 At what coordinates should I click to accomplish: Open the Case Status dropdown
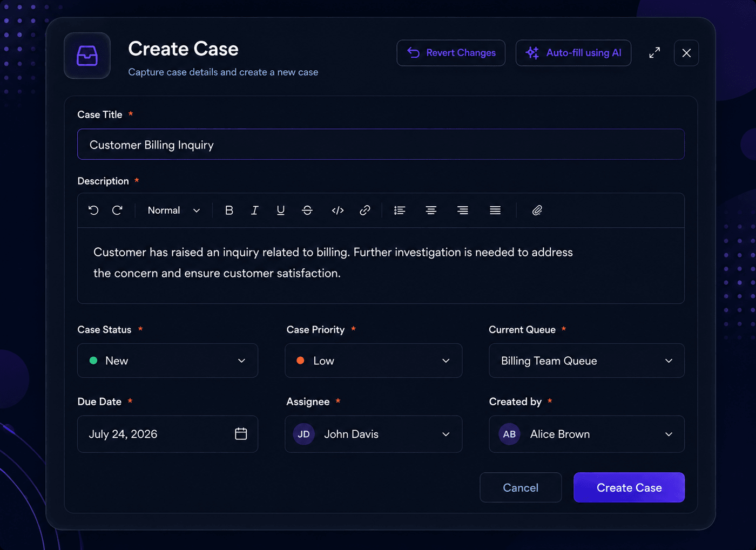[167, 361]
